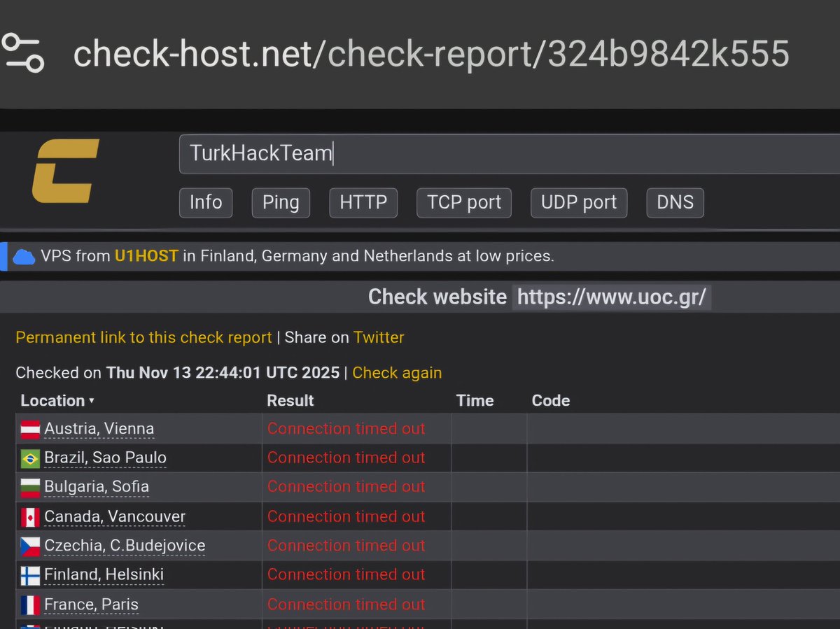The image size is (840, 629).
Task: Select the Austria, Vienna location
Action: [99, 429]
